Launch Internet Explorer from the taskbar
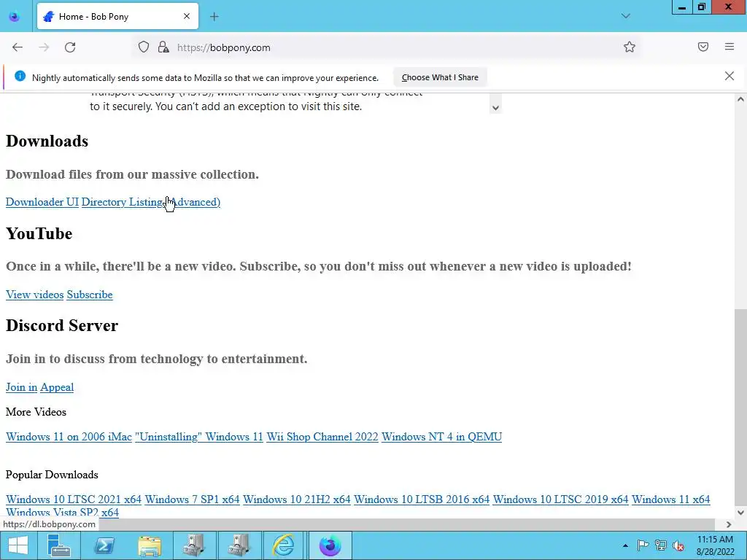 coord(284,545)
